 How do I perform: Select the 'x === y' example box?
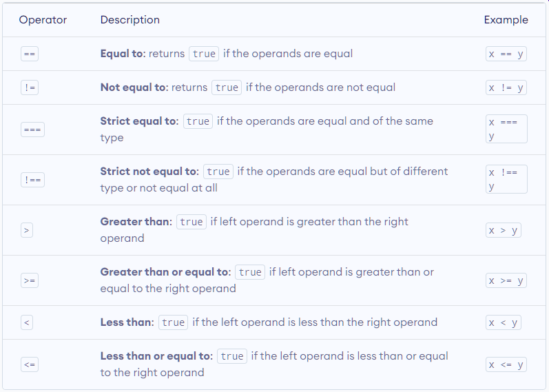coord(506,129)
